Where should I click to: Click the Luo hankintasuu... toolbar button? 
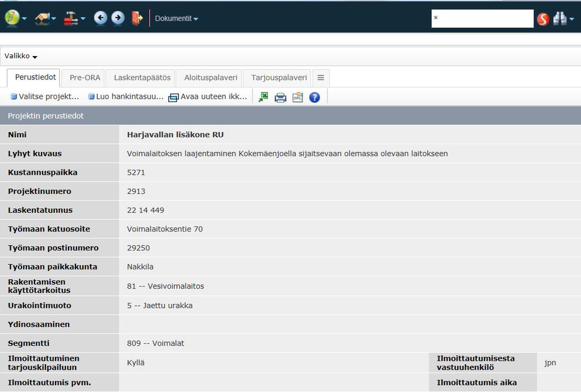point(126,96)
